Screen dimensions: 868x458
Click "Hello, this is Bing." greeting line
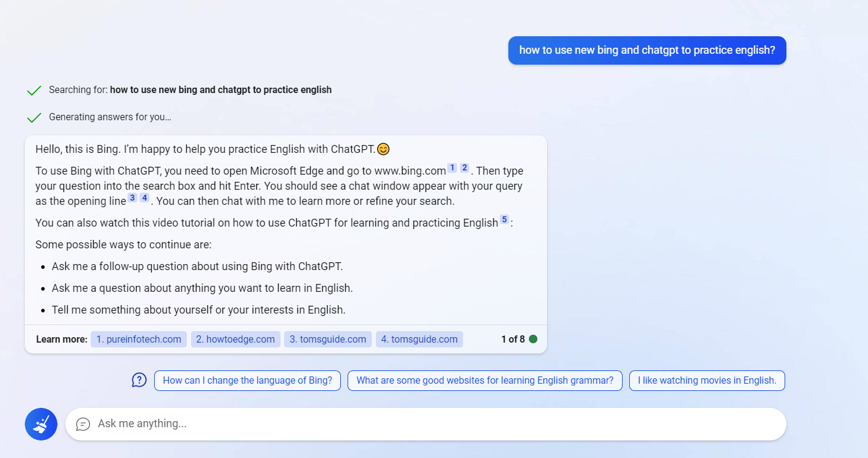point(206,149)
